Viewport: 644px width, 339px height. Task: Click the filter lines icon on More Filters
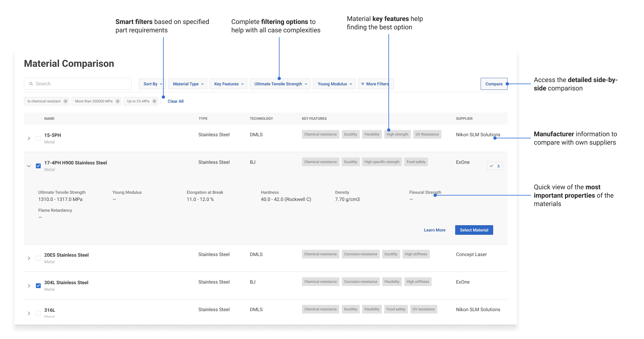(363, 84)
